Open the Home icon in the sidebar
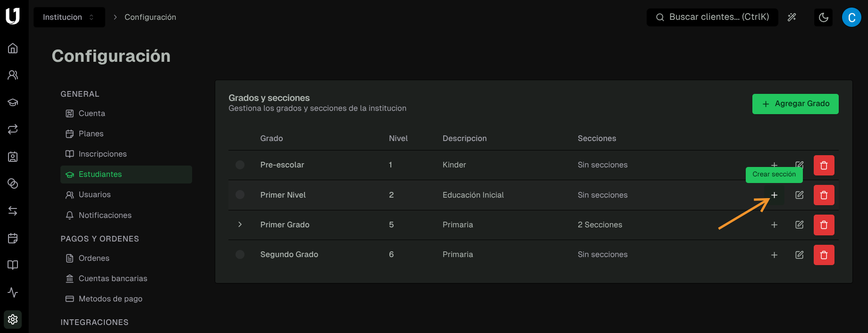 pyautogui.click(x=13, y=48)
